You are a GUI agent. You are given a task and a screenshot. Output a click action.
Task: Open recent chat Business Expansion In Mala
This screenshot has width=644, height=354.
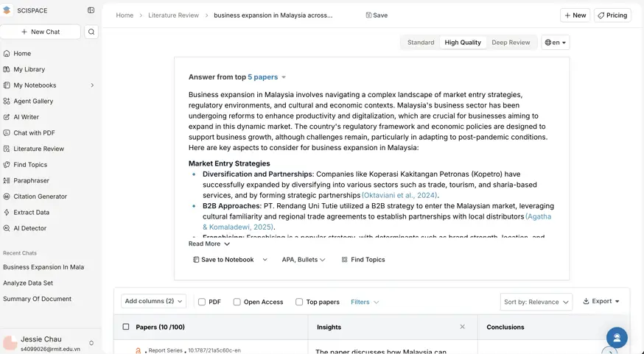43,267
